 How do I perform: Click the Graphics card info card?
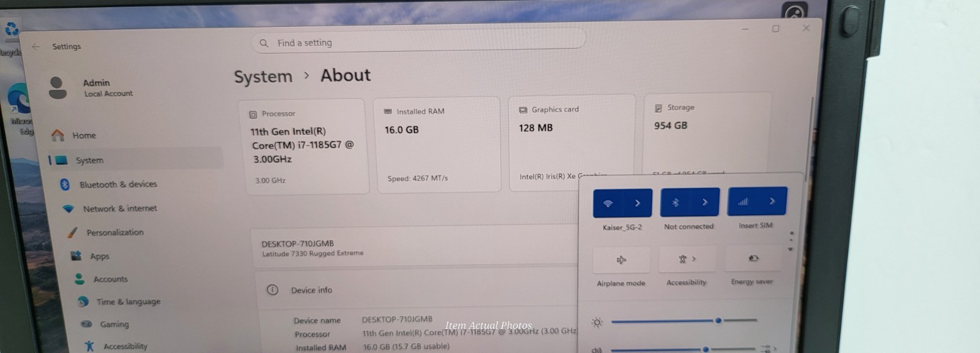pyautogui.click(x=573, y=143)
